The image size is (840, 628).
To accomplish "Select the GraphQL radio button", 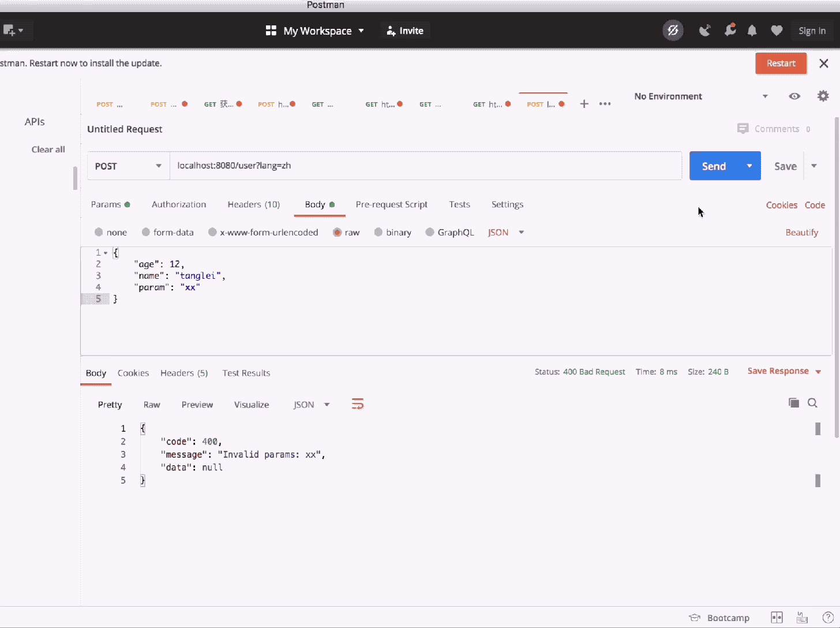I will pyautogui.click(x=430, y=232).
